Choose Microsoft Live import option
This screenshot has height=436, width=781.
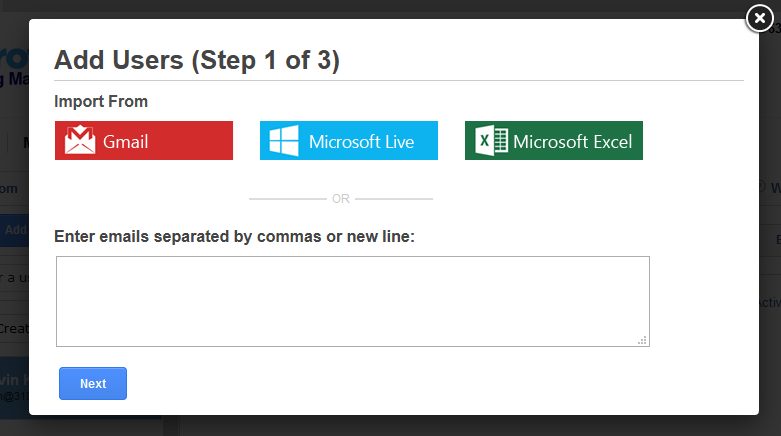349,141
